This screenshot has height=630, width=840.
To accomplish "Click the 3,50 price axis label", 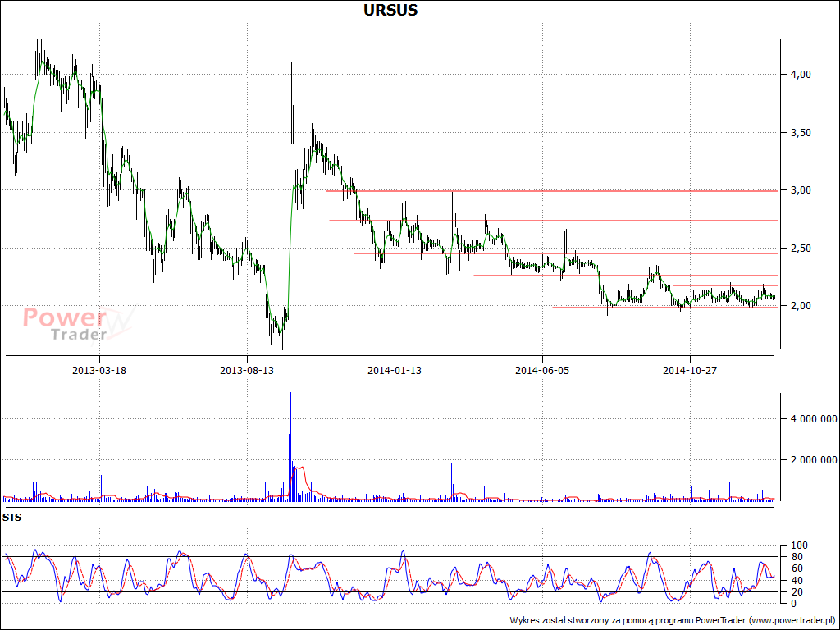I will 801,132.
